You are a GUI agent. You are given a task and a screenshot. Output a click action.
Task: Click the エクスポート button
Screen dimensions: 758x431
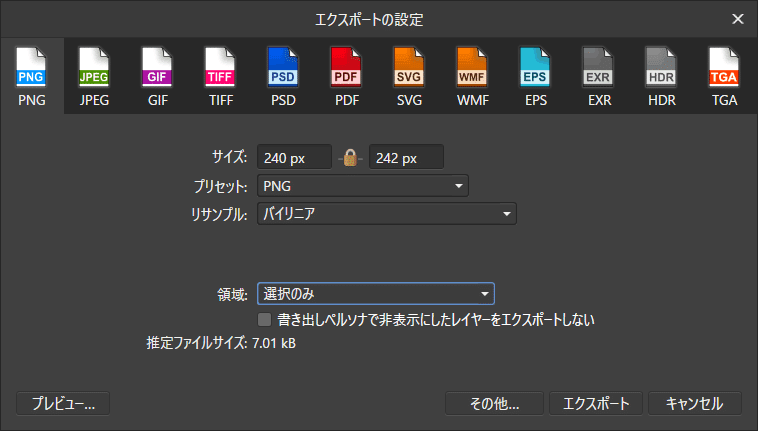596,403
